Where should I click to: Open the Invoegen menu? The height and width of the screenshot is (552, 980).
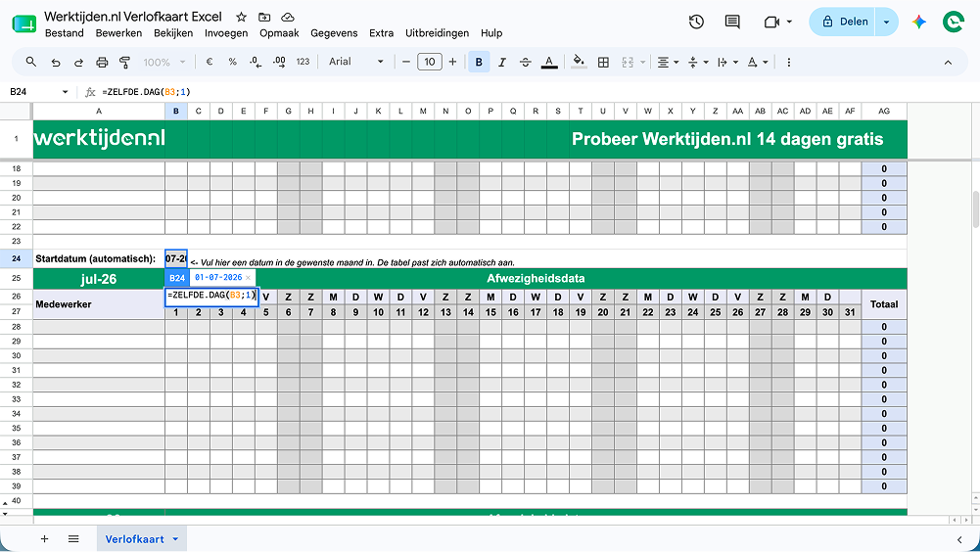pos(226,33)
